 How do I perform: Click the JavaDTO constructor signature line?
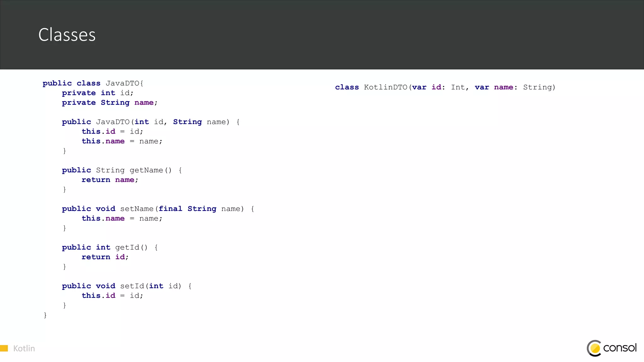click(x=151, y=122)
